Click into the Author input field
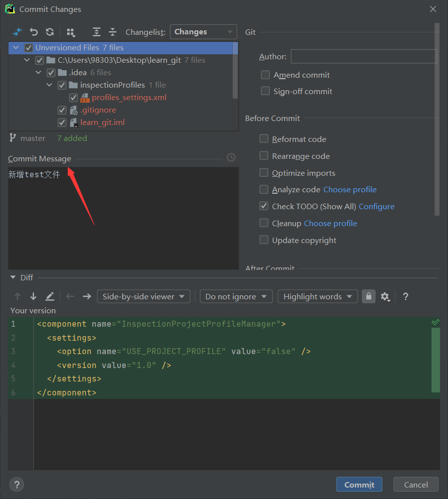Image resolution: width=448 pixels, height=499 pixels. coord(363,56)
